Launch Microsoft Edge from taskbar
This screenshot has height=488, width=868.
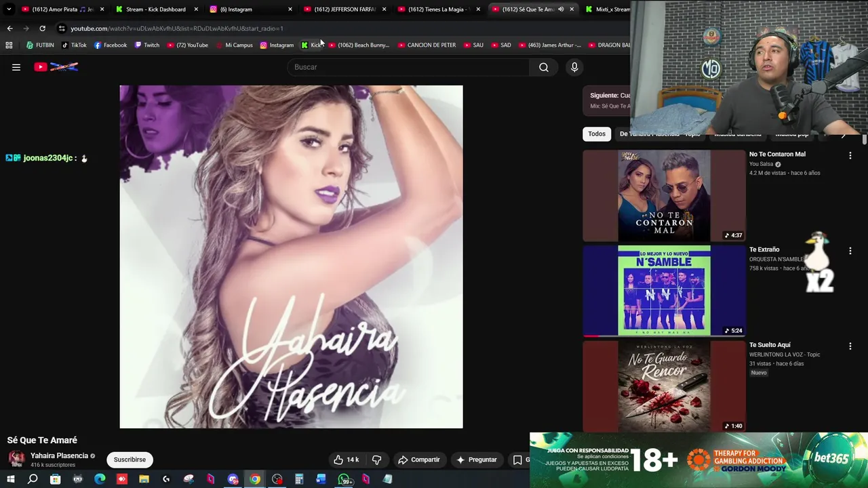pyautogui.click(x=100, y=479)
